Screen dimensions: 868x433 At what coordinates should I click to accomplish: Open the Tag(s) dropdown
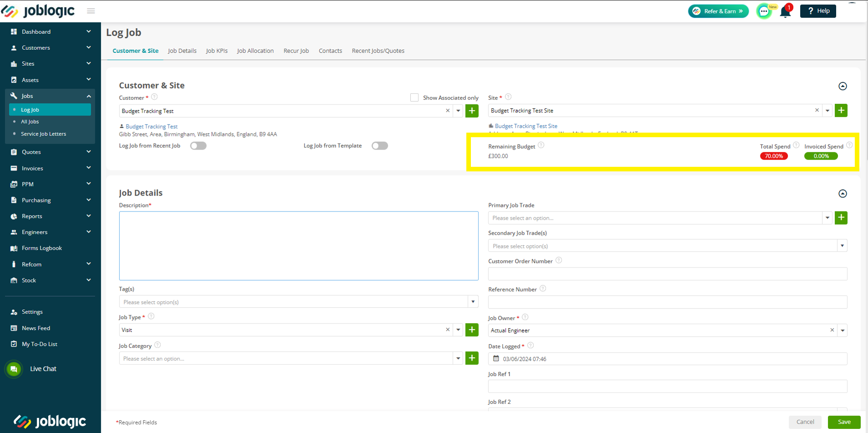tap(473, 302)
